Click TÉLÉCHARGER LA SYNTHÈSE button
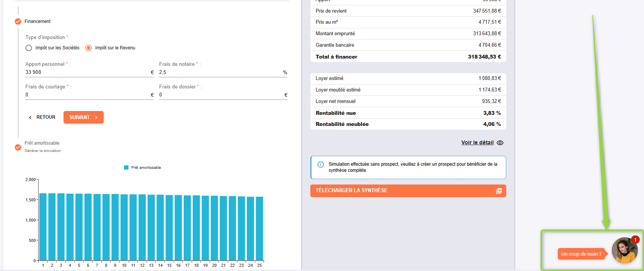Image resolution: width=644 pixels, height=271 pixels. (x=408, y=191)
